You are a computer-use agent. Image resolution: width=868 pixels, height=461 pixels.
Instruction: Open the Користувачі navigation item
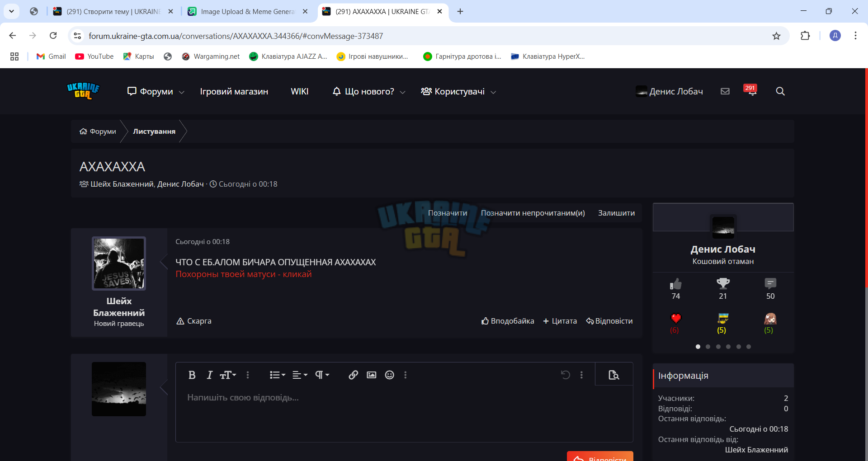(453, 92)
